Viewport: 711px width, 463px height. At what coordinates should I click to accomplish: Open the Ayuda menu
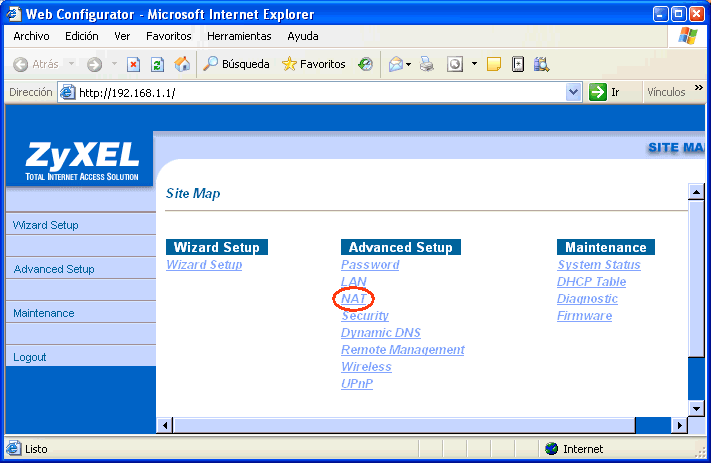click(x=303, y=36)
